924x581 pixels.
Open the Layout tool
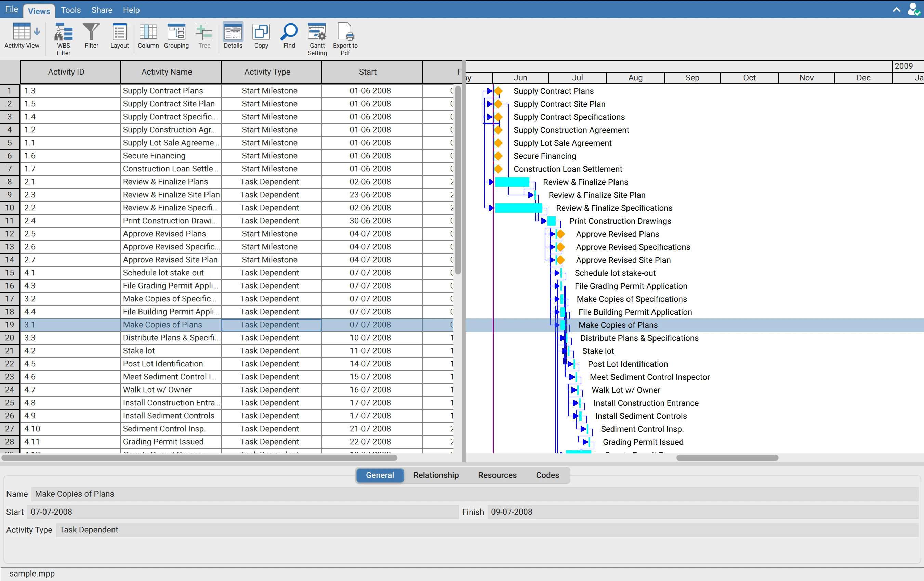(119, 36)
